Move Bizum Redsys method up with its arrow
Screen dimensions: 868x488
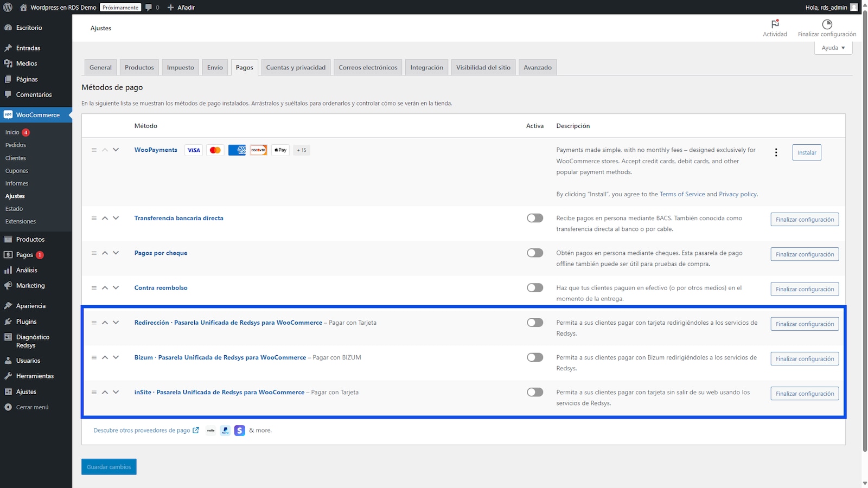click(x=105, y=357)
